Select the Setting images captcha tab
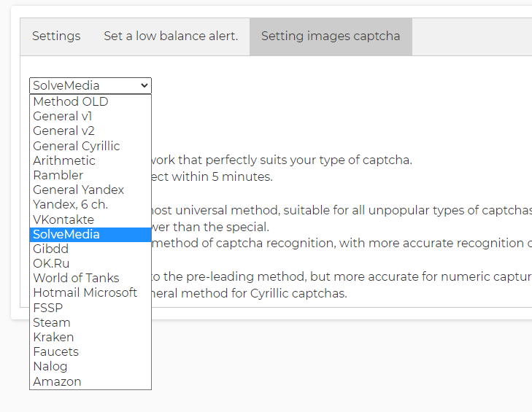 pyautogui.click(x=331, y=36)
